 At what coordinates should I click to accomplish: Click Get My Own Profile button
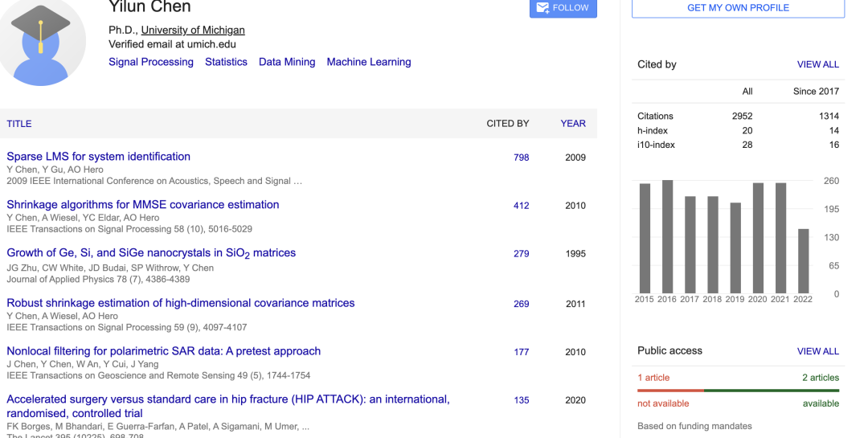pyautogui.click(x=738, y=8)
